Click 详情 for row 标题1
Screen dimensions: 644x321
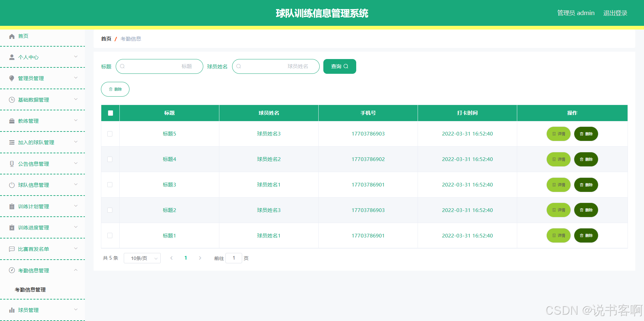pyautogui.click(x=558, y=235)
